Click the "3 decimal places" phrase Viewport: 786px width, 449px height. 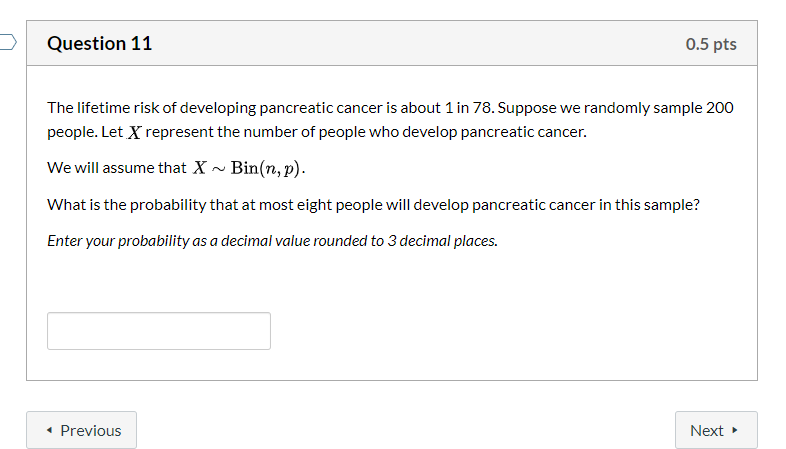[x=441, y=241]
